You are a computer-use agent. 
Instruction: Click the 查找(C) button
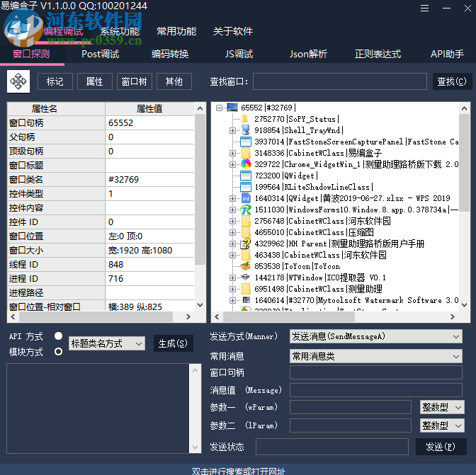(x=452, y=81)
